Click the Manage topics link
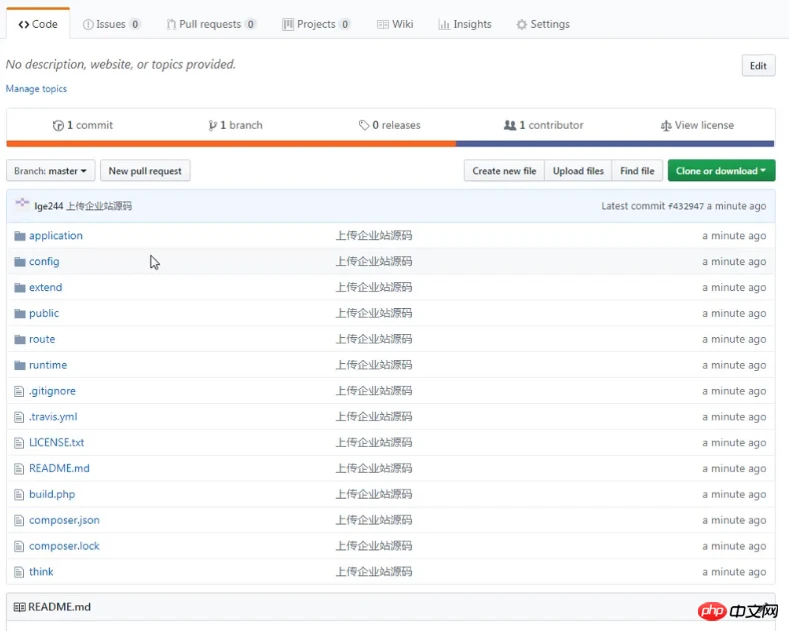789x631 pixels. [36, 89]
